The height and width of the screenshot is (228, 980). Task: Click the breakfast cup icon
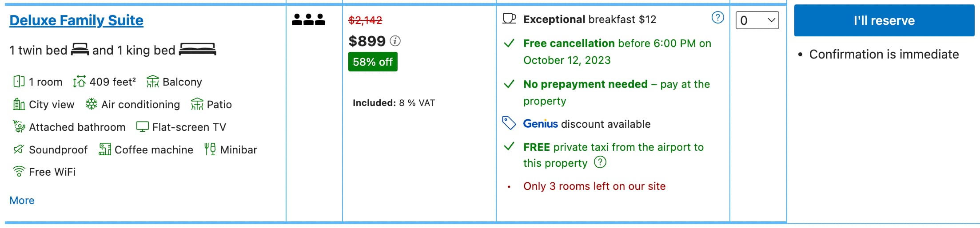click(x=509, y=19)
